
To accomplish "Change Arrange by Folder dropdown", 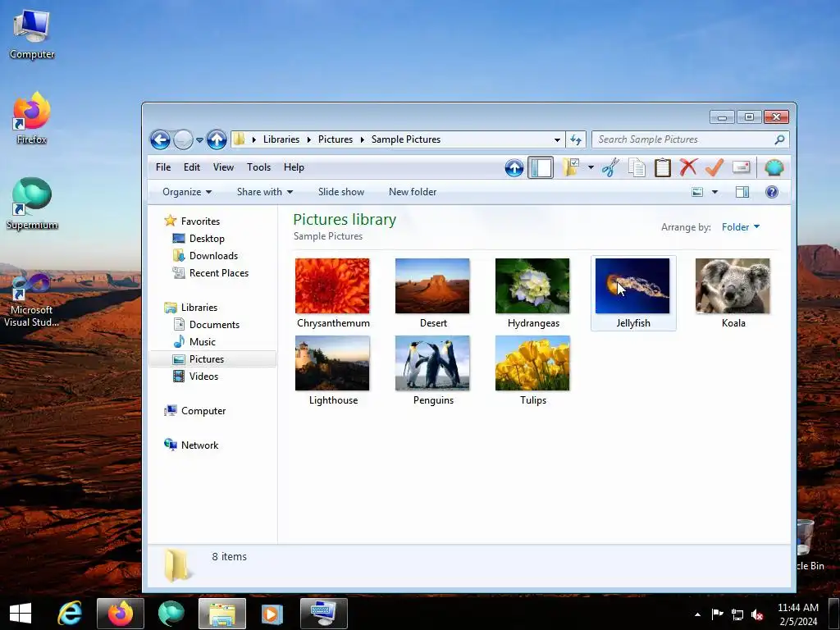I will click(x=741, y=227).
